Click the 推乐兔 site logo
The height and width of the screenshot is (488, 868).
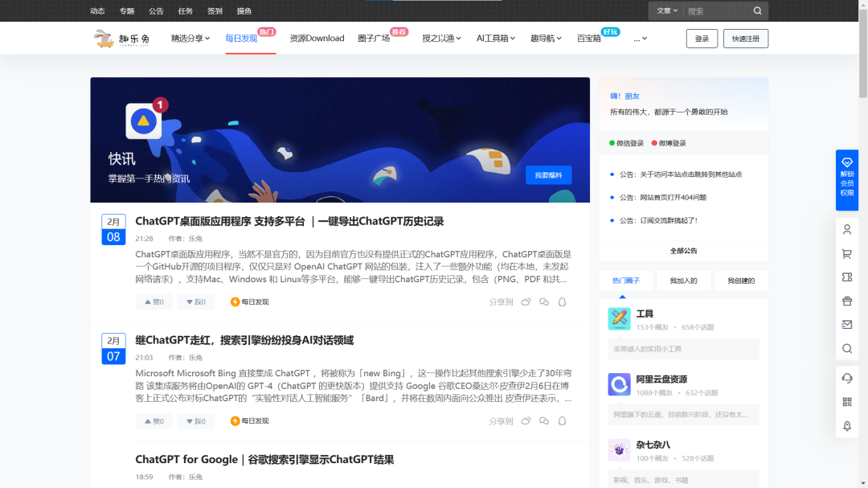coord(122,39)
